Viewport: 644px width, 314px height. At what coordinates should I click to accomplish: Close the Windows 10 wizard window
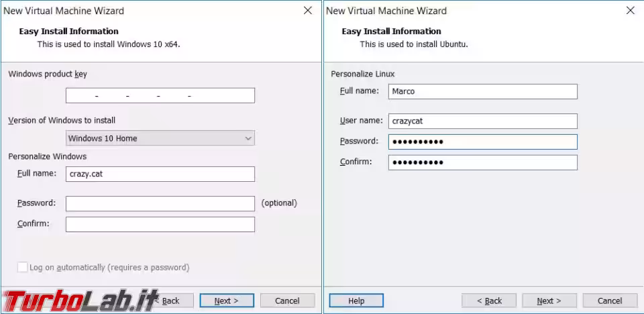point(308,11)
